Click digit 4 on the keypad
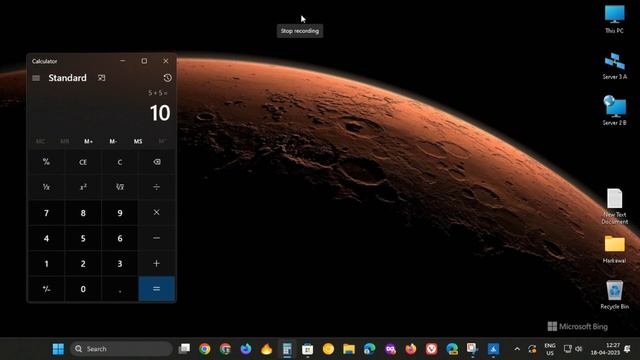The width and height of the screenshot is (640, 360). click(x=46, y=238)
